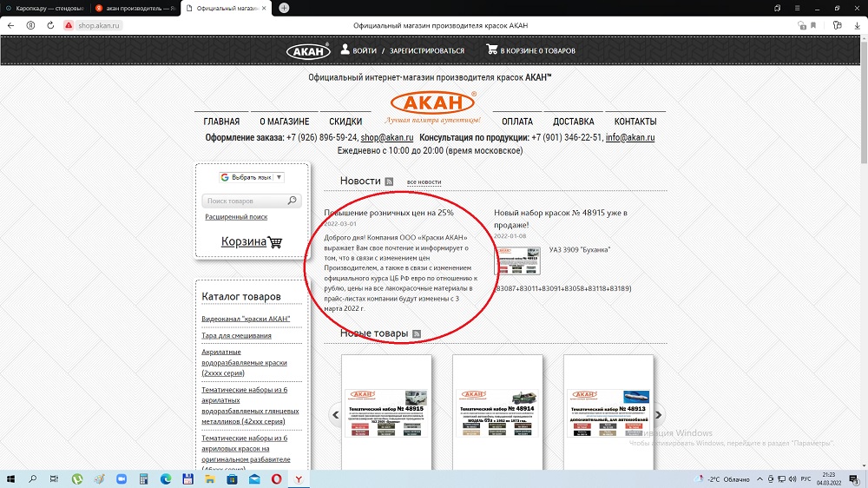Screen dimensions: 868x488
Task: Switch to the Каропка.ру browser tab
Action: [x=43, y=8]
